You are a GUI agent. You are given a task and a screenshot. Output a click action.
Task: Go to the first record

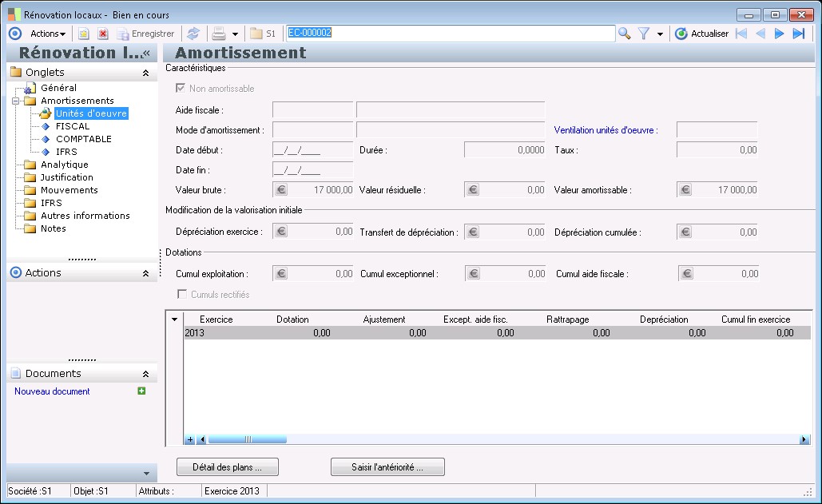[x=741, y=34]
